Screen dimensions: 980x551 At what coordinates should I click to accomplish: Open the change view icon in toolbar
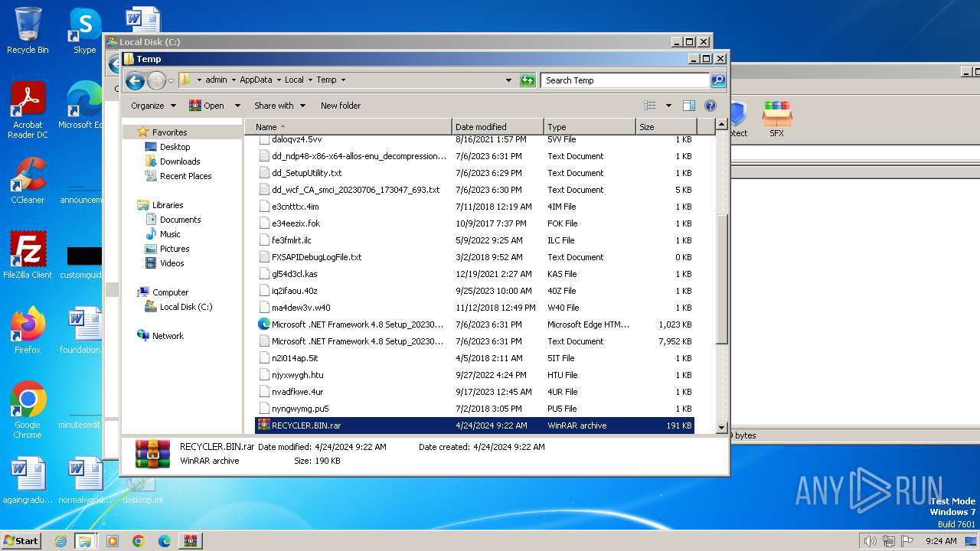click(650, 106)
